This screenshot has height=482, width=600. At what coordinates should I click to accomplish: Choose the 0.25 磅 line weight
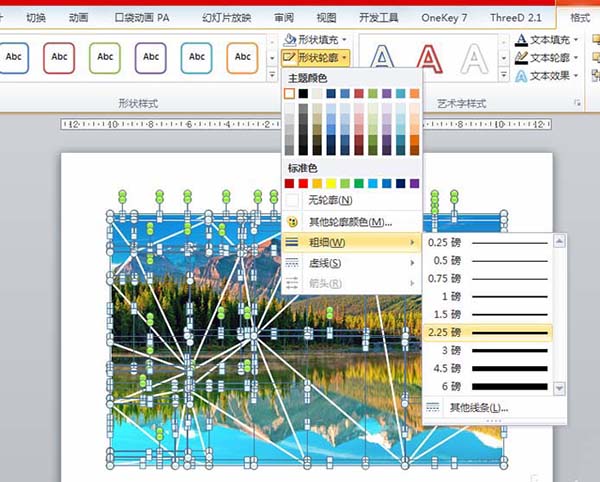point(488,242)
